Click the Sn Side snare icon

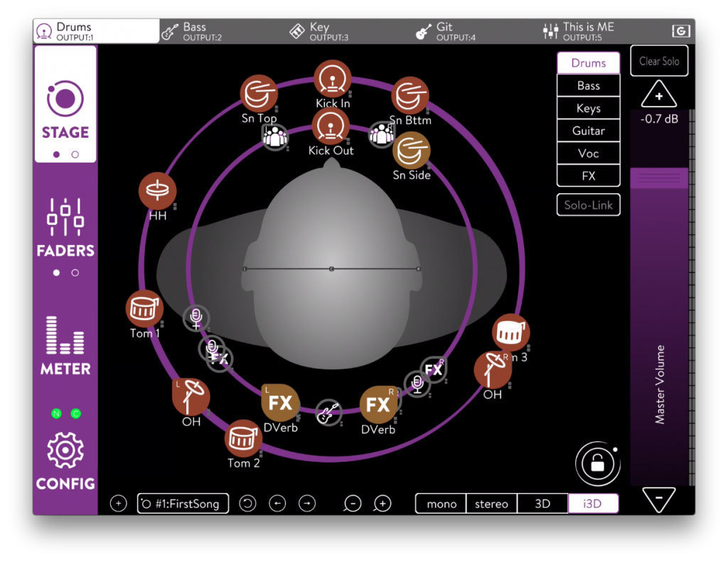pyautogui.click(x=411, y=150)
